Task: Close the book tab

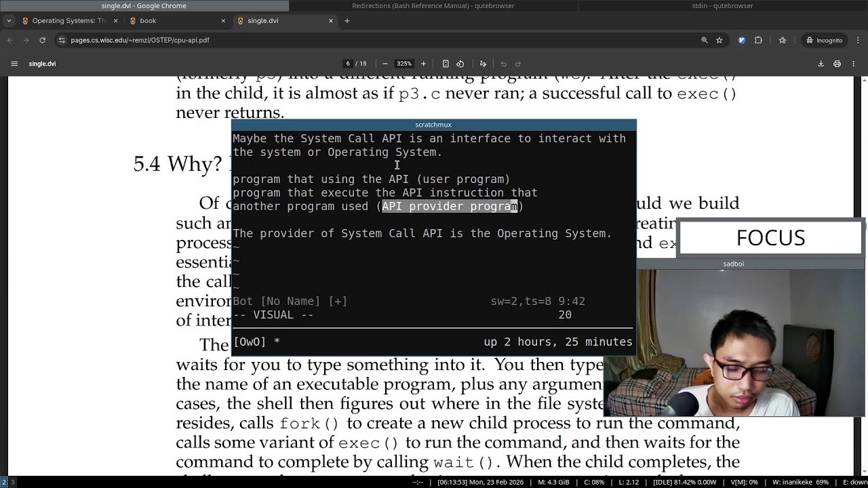Action: point(223,21)
